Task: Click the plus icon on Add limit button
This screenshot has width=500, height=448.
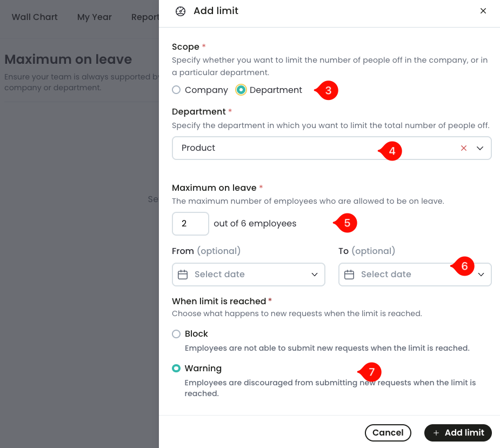Action: click(436, 433)
